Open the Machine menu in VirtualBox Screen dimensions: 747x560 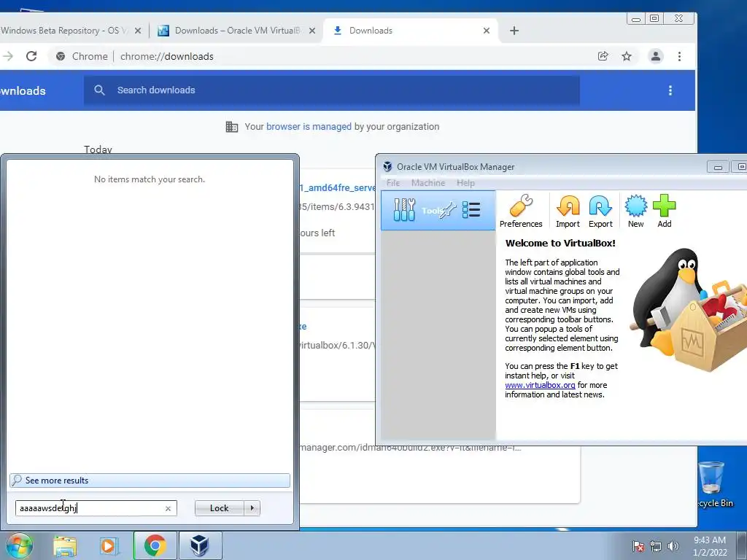(x=427, y=183)
